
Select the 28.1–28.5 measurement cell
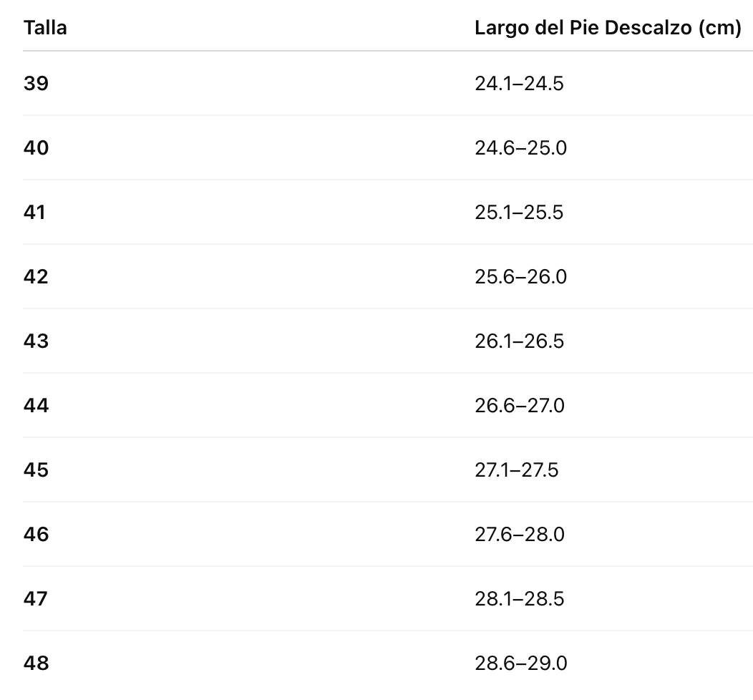point(519,599)
